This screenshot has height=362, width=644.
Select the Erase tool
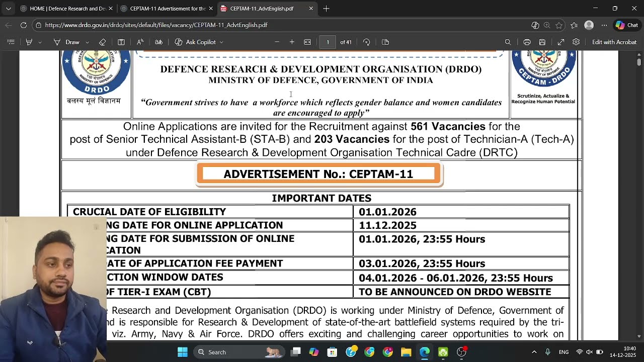pyautogui.click(x=103, y=42)
